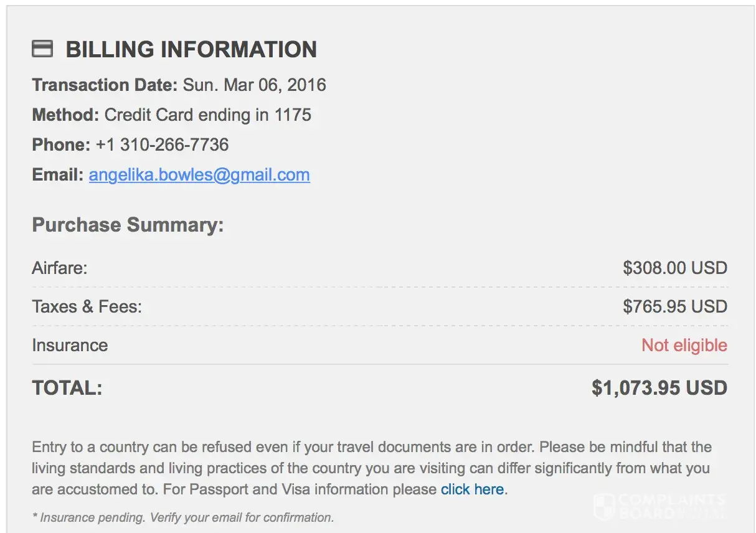
Task: Click the $1,073.95 USD total amount
Action: (659, 389)
